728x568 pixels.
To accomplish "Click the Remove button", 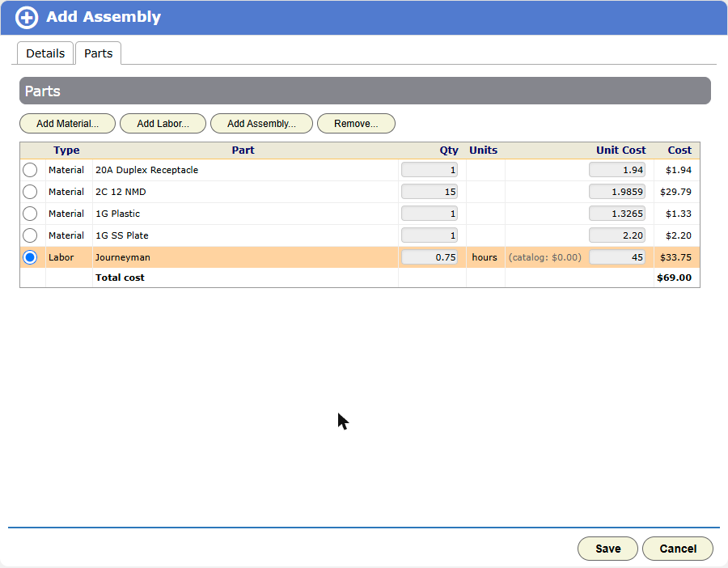I will point(356,124).
